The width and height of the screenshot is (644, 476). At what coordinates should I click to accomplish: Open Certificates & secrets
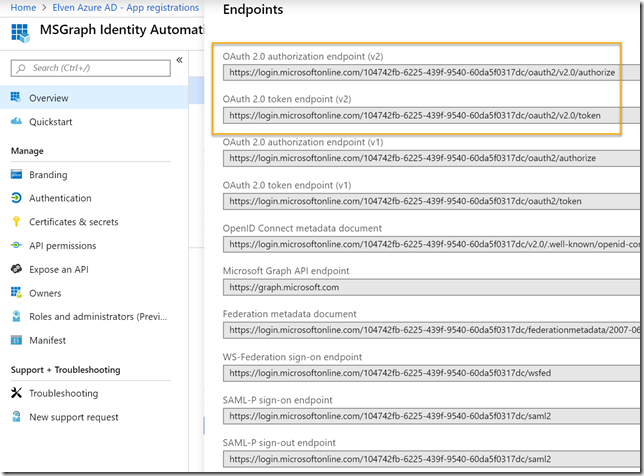94,222
